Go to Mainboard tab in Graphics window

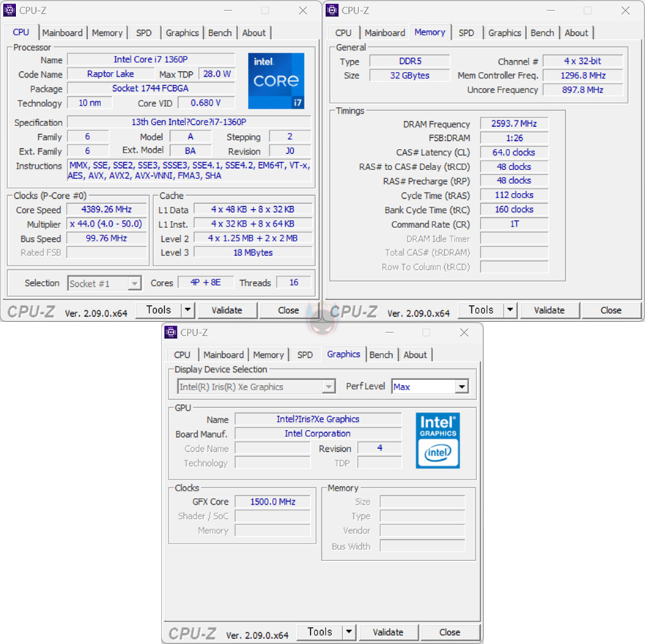[224, 355]
